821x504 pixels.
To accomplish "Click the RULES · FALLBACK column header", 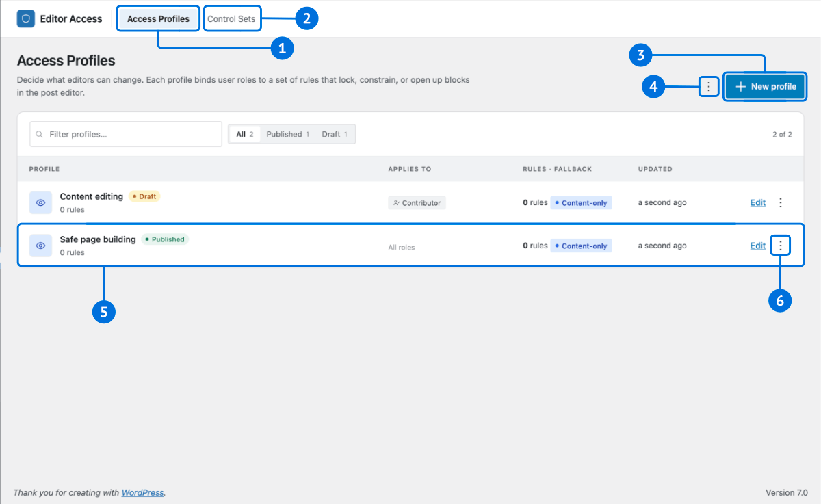I will tap(557, 169).
